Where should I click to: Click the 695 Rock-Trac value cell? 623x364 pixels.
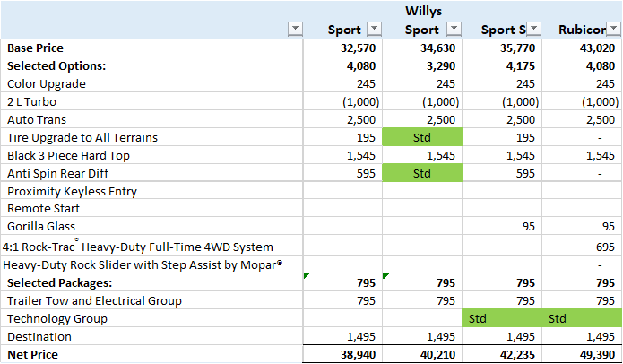[605, 247]
